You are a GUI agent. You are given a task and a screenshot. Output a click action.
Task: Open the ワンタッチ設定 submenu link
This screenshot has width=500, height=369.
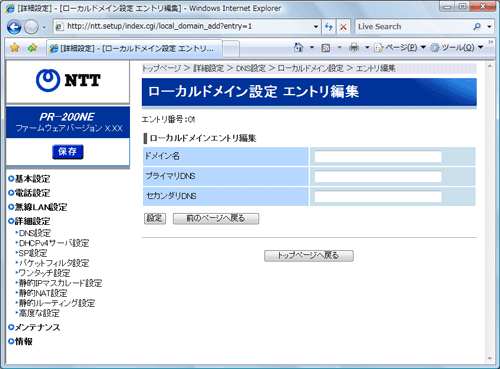pyautogui.click(x=43, y=273)
